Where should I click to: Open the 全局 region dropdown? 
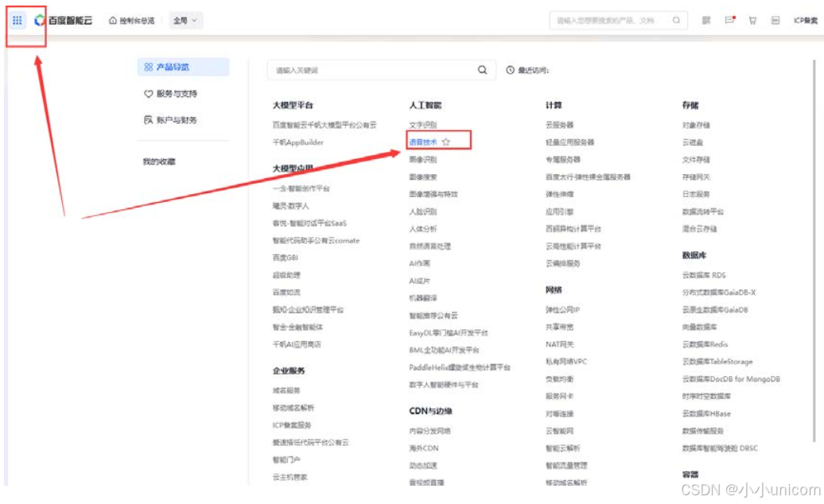[185, 21]
